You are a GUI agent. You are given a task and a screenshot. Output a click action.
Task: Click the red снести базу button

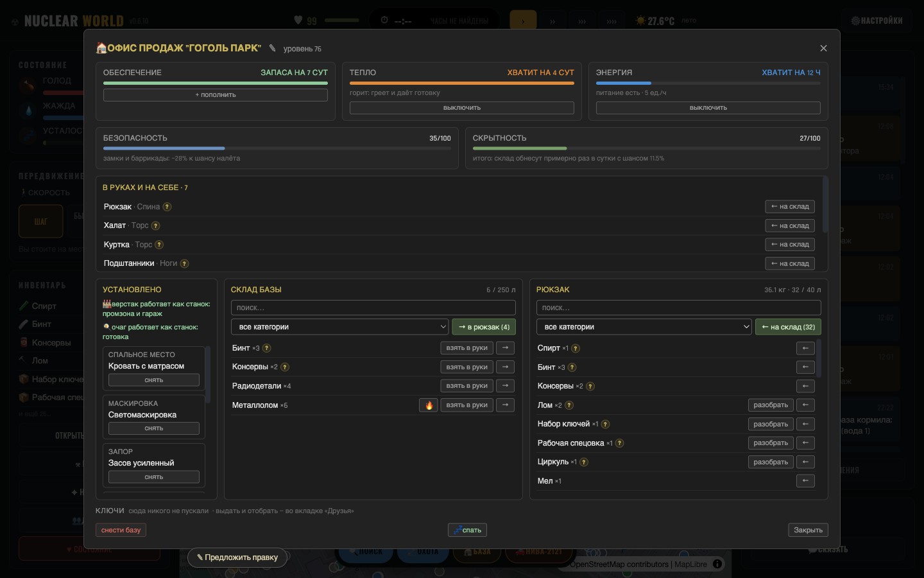tap(121, 530)
